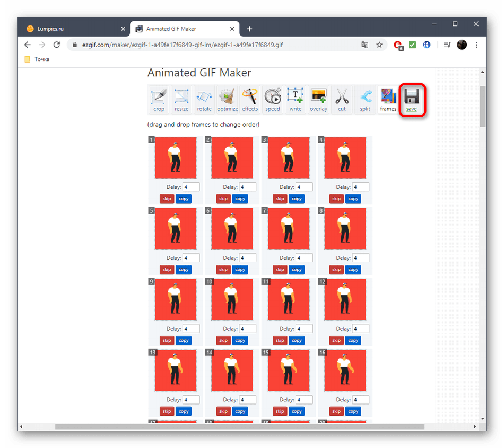The height and width of the screenshot is (448, 504).
Task: Open the media control icon
Action: coord(447,45)
